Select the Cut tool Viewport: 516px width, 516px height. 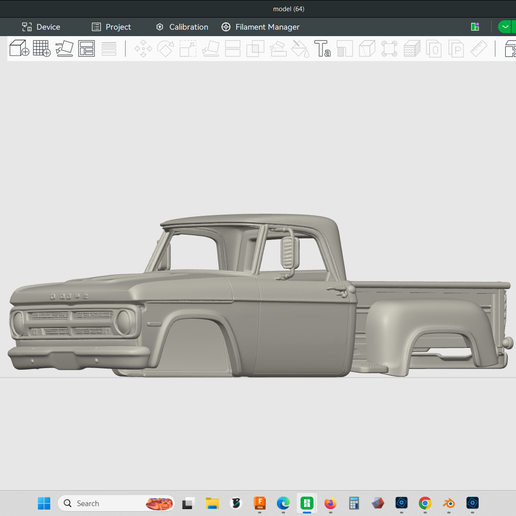(x=233, y=49)
